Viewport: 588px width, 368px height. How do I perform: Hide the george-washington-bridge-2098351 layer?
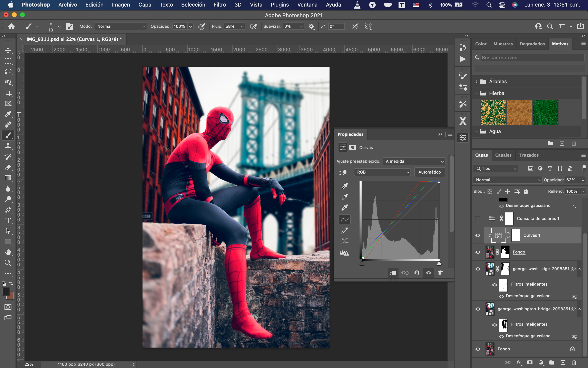point(478,309)
